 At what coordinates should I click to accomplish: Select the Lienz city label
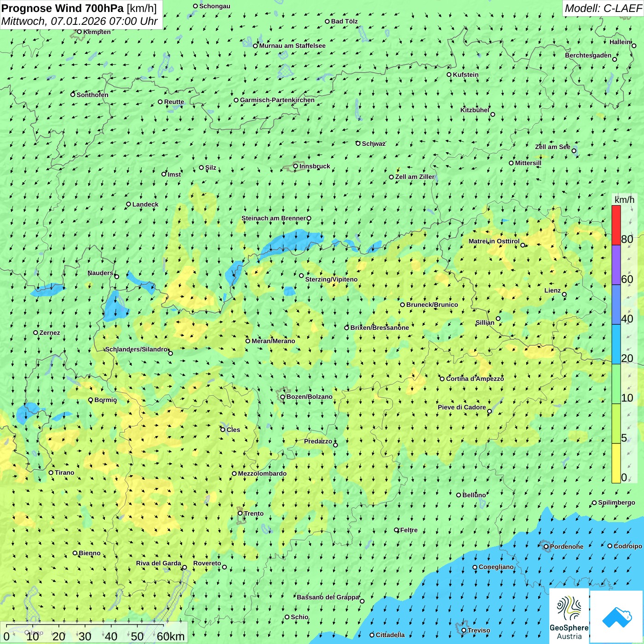pyautogui.click(x=552, y=290)
